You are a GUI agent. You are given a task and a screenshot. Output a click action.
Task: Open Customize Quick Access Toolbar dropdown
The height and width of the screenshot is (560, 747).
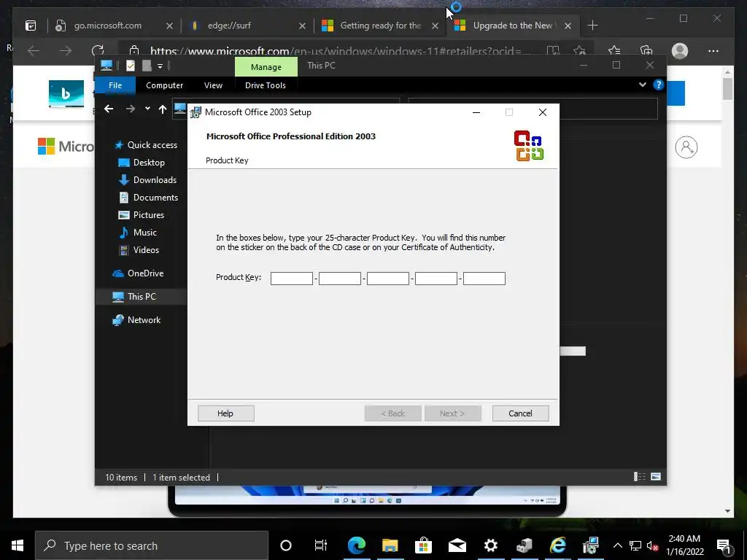click(x=160, y=66)
